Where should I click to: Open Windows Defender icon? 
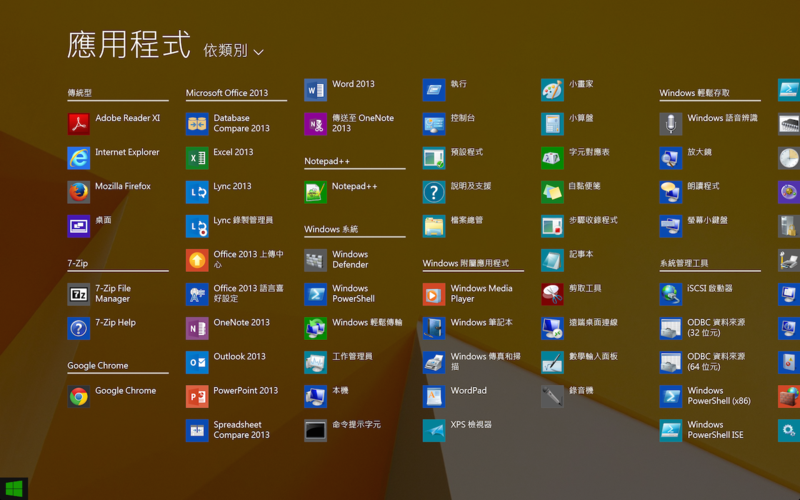315,260
